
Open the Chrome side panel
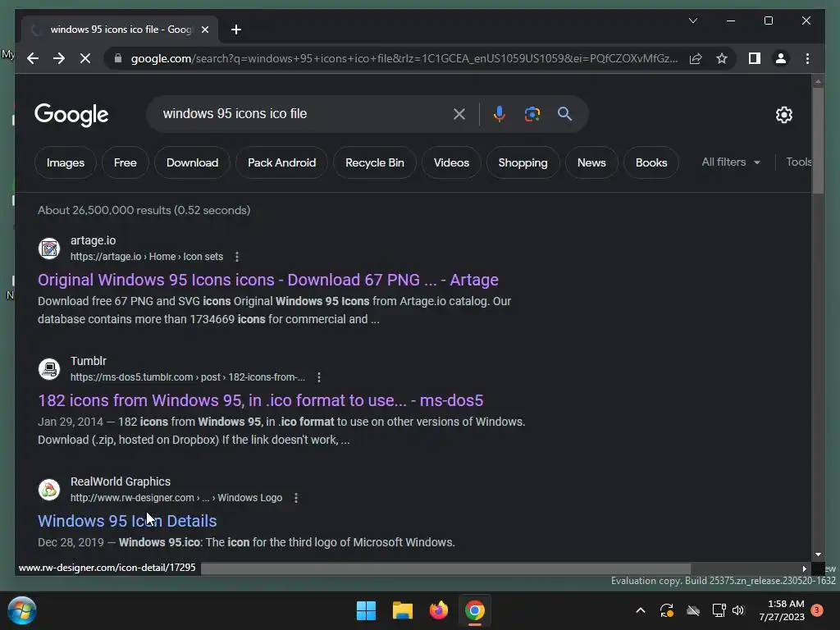(755, 58)
